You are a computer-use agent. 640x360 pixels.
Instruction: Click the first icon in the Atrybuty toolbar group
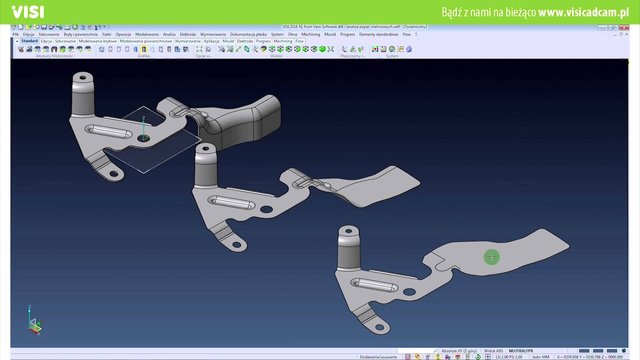point(21,49)
